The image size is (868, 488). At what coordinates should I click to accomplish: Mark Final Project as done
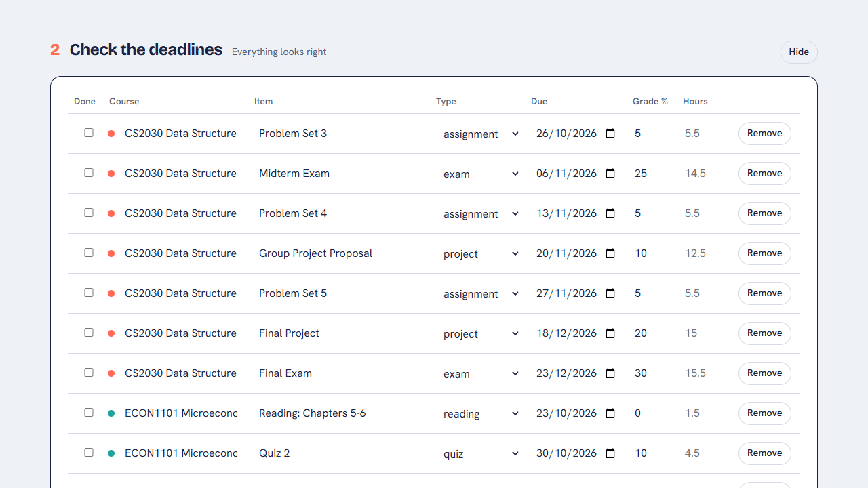89,333
